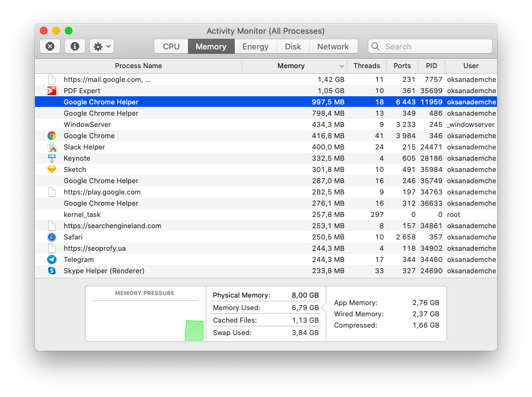Click the Swap Used 3,84 GB value
The height and width of the screenshot is (397, 532).
click(x=305, y=333)
